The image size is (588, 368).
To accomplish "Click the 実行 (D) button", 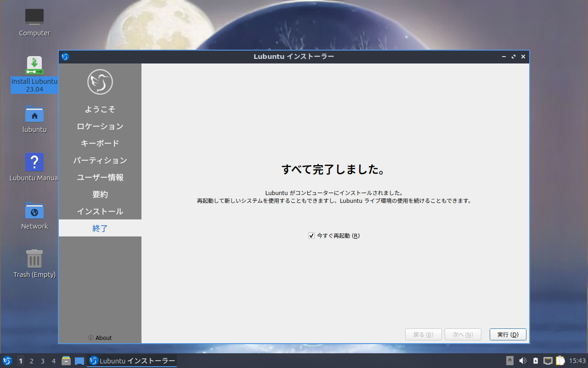I will point(508,334).
